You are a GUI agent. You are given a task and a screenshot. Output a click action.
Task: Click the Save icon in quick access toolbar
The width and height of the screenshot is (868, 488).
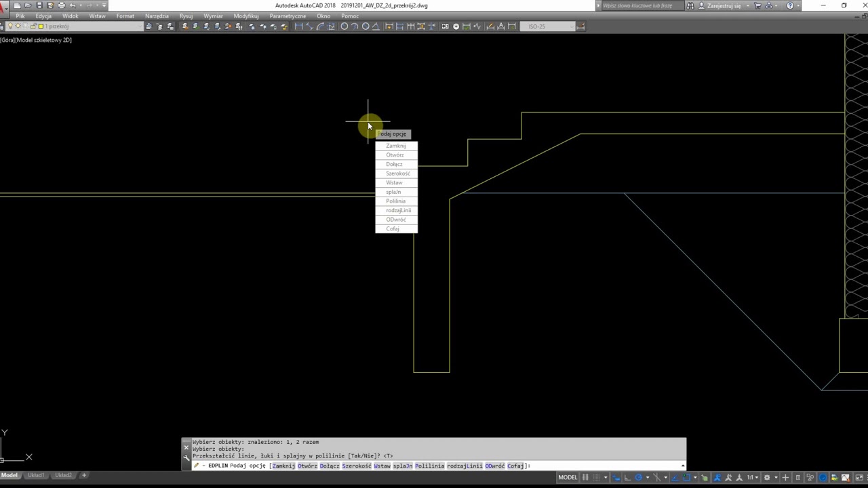pos(39,5)
